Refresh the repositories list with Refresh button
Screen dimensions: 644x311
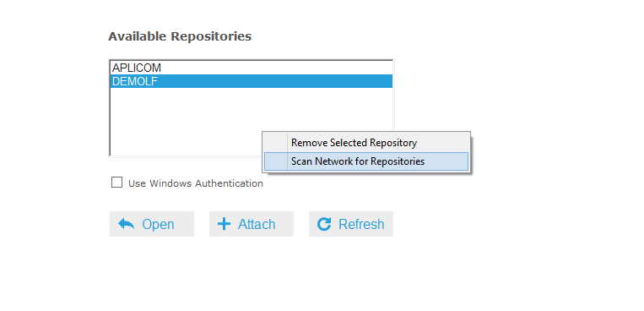pyautogui.click(x=351, y=224)
